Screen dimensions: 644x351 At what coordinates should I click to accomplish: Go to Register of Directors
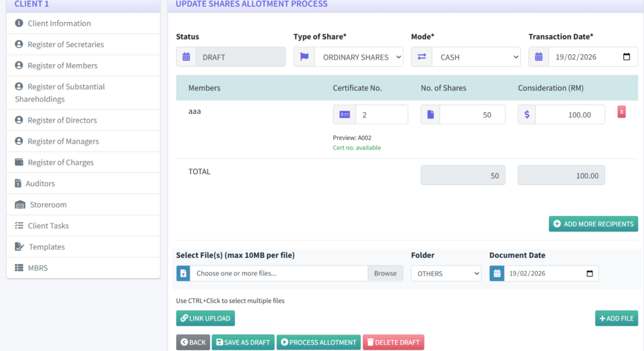pos(62,120)
